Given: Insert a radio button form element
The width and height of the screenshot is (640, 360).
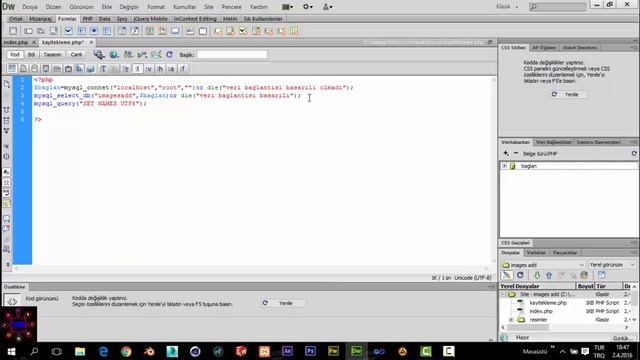Looking at the screenshot, I should [x=94, y=31].
